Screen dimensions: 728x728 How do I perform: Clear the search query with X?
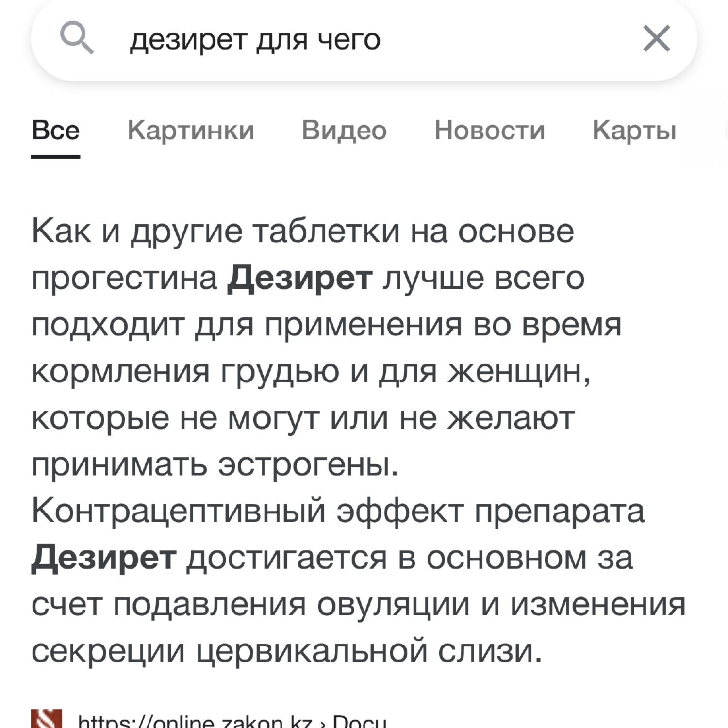(657, 38)
